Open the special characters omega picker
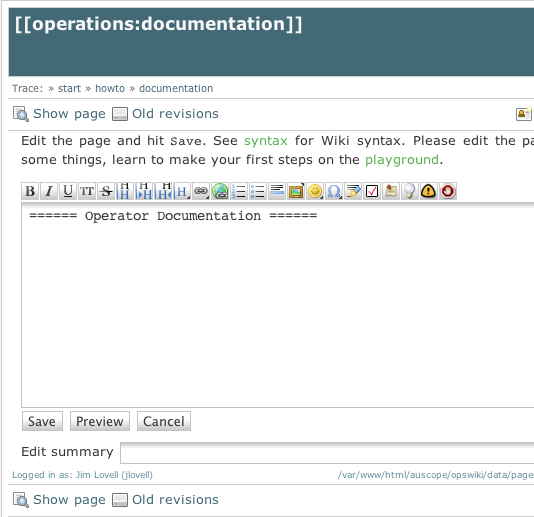 pyautogui.click(x=334, y=191)
